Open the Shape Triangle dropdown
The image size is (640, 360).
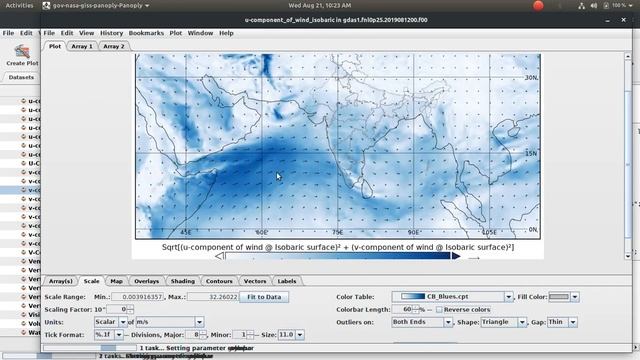point(522,322)
